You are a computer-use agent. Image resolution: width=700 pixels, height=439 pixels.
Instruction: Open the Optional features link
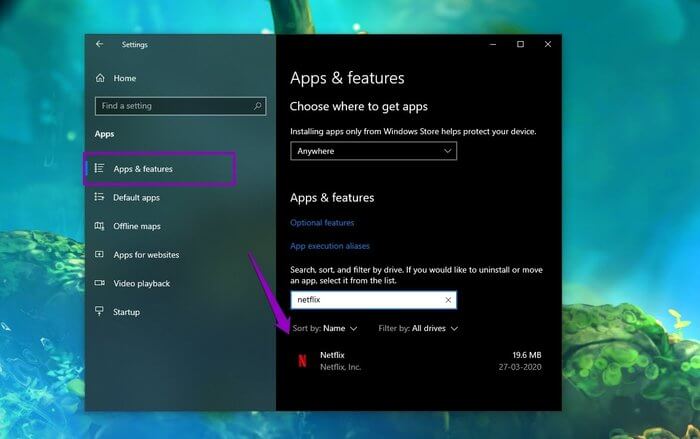coord(322,223)
